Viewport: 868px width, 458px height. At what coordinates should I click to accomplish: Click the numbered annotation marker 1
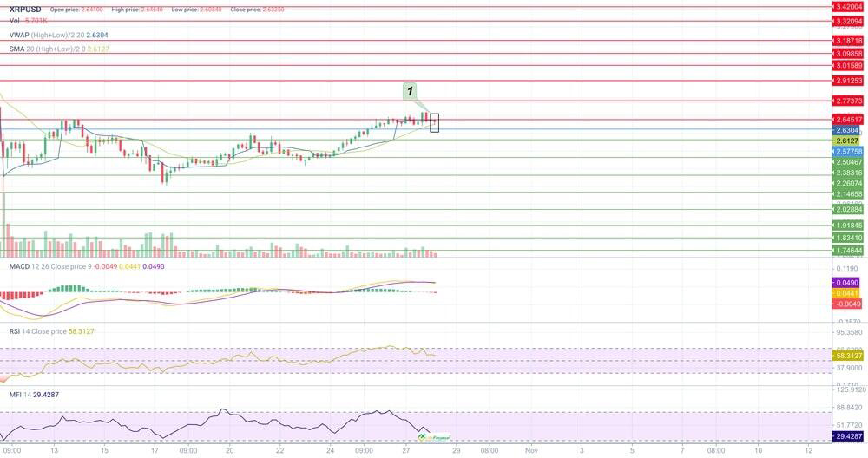[x=410, y=91]
